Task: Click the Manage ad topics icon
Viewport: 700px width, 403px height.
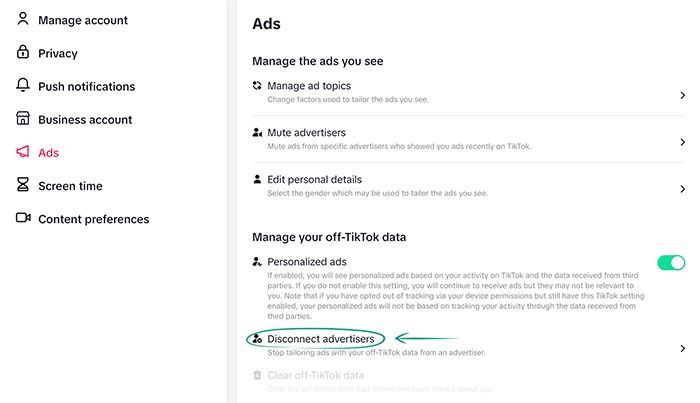Action: point(257,86)
